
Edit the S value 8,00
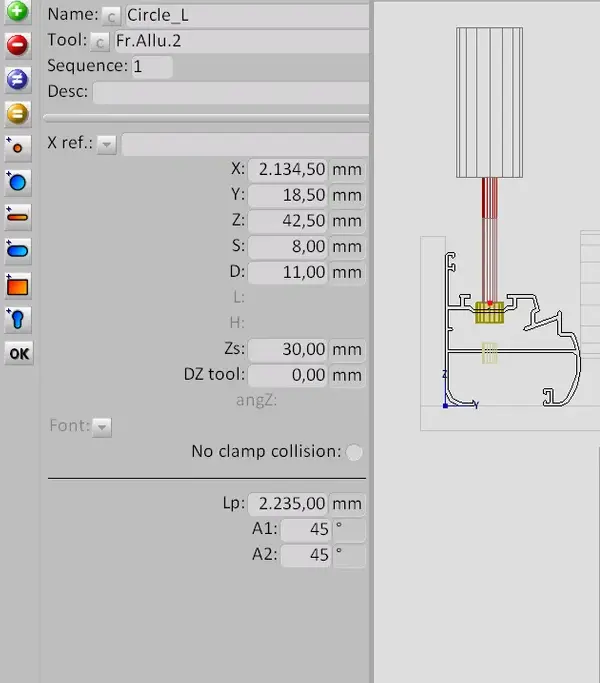click(x=288, y=247)
